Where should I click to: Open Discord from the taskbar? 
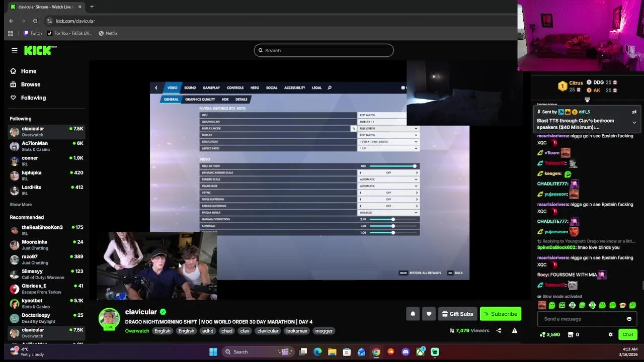[406, 352]
